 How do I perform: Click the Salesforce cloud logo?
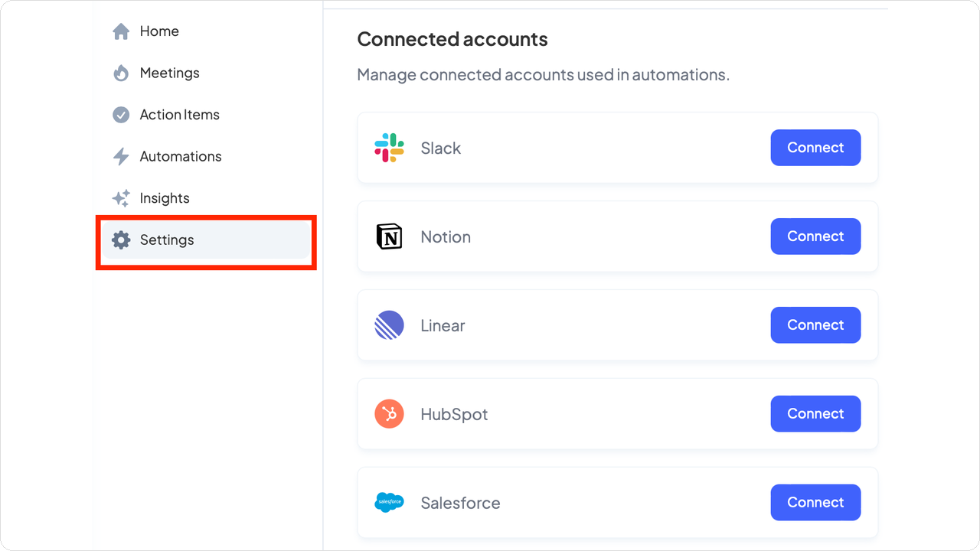[389, 503]
